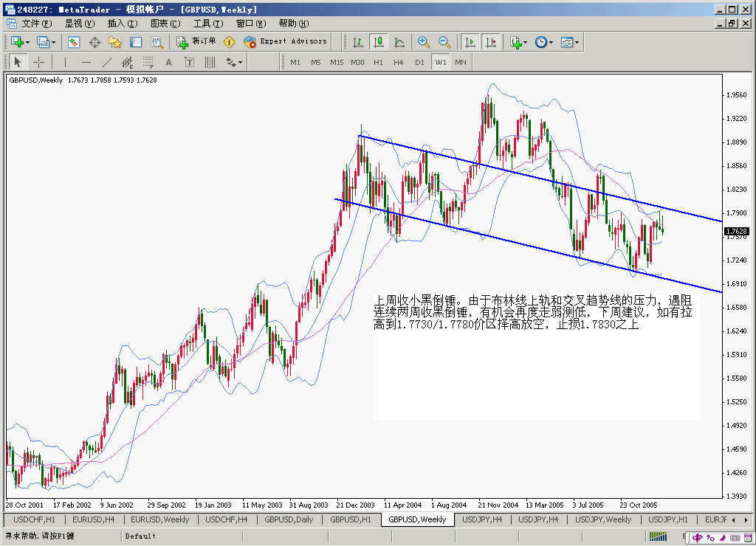
Task: Switch timeframe to M5
Action: [316, 62]
